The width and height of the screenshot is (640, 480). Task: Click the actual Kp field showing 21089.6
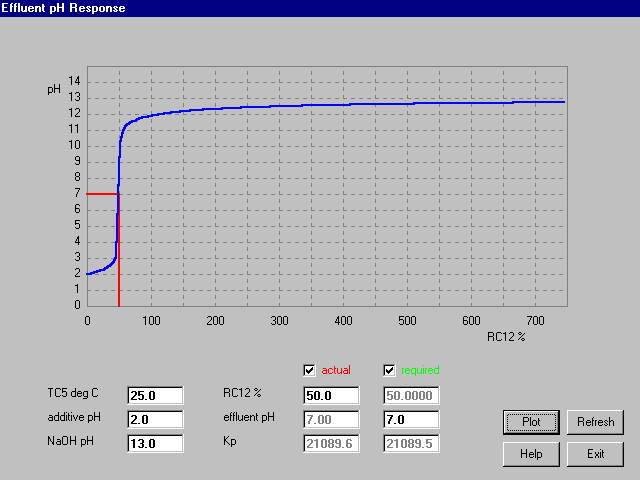[331, 443]
